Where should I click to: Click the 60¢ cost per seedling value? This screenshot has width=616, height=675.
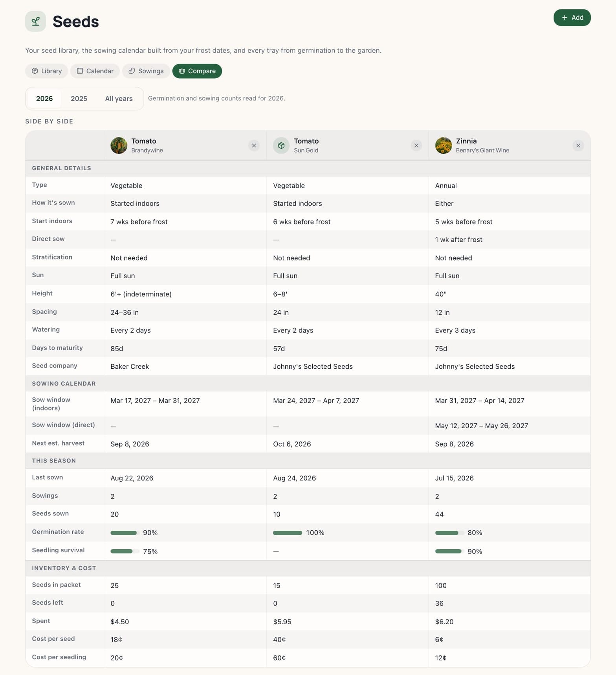point(279,658)
